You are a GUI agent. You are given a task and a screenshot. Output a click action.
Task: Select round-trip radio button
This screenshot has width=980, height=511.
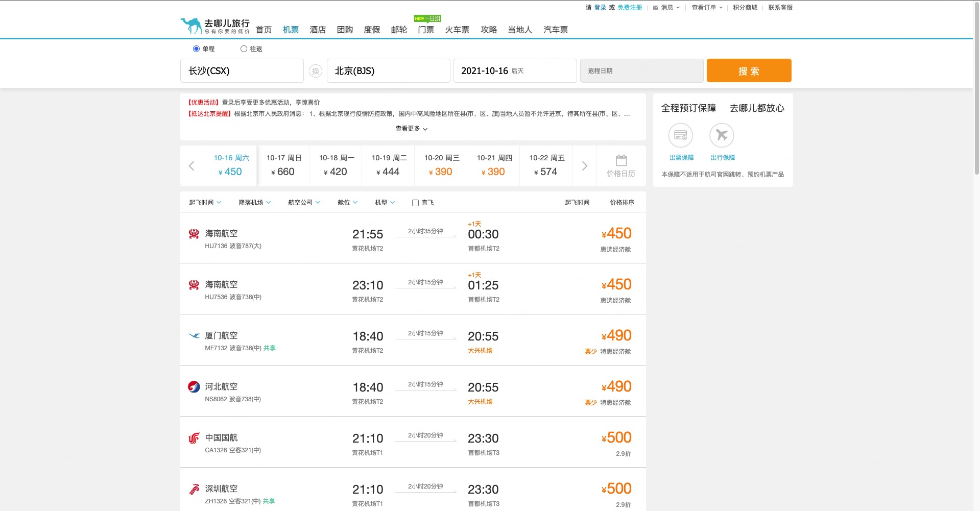tap(244, 49)
